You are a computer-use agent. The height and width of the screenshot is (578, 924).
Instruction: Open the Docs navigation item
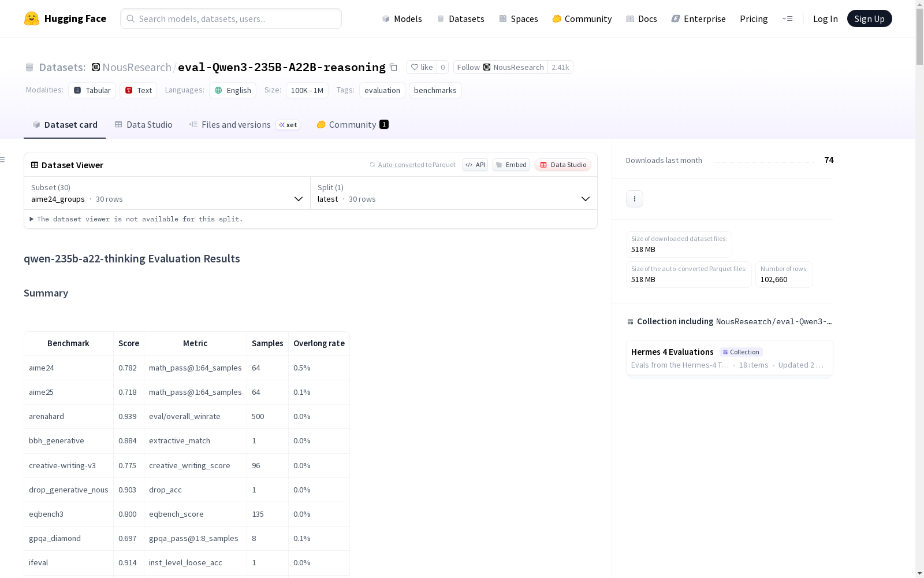[642, 18]
